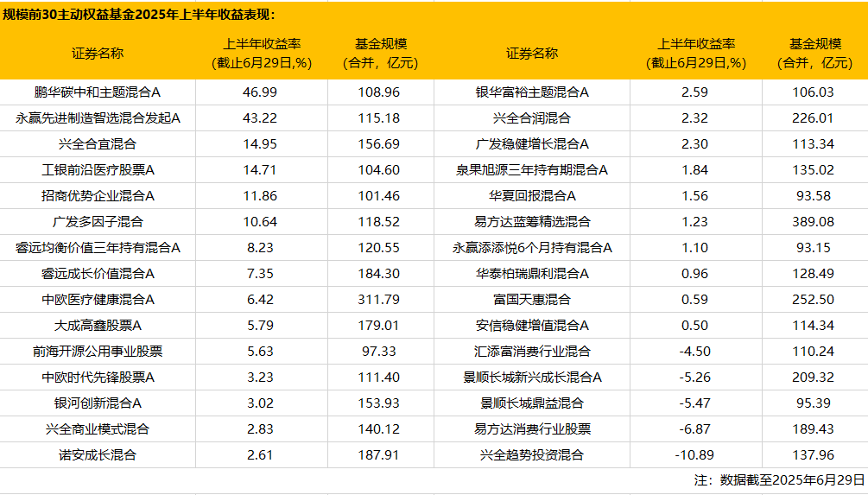Image resolution: width=868 pixels, height=495 pixels.
Task: Select the fund size 187.91
Action: pos(378,455)
